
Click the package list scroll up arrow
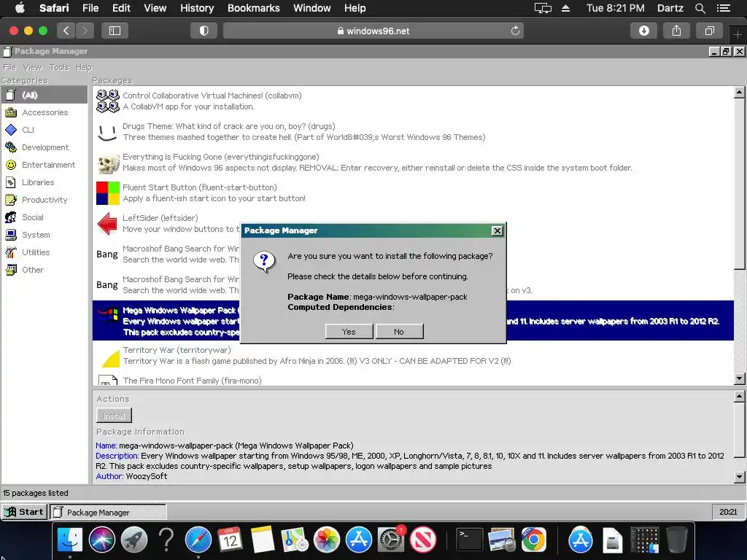(x=740, y=93)
